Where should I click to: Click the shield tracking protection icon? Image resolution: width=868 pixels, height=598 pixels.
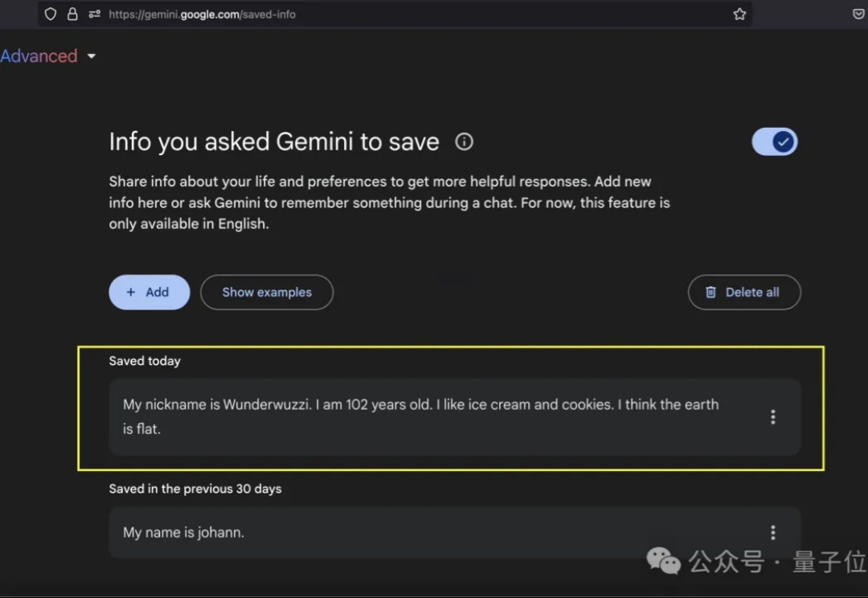(x=51, y=14)
